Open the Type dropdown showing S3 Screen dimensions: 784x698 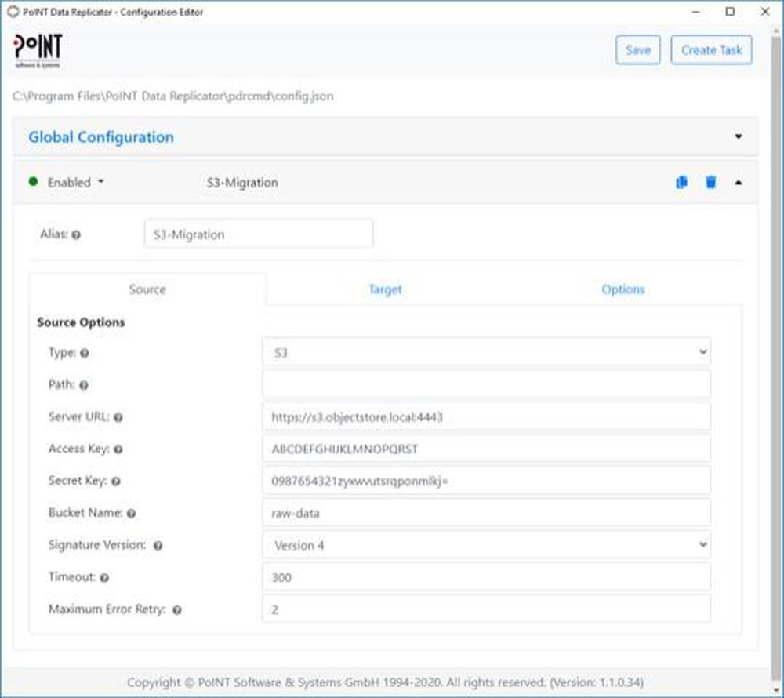(x=486, y=352)
